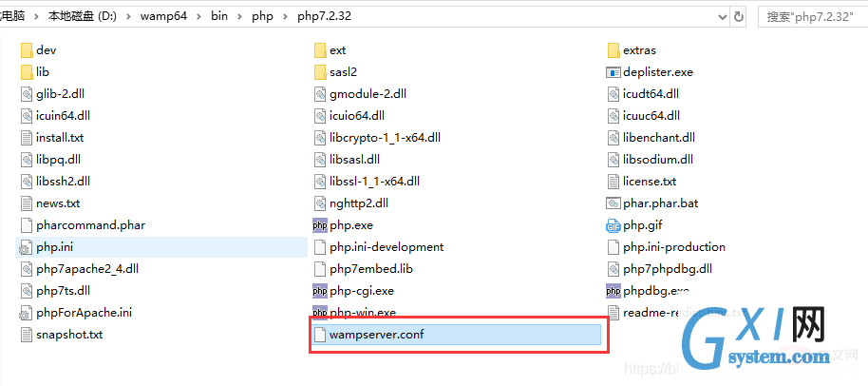
Task: Click the license.txt document icon
Action: pyautogui.click(x=613, y=182)
